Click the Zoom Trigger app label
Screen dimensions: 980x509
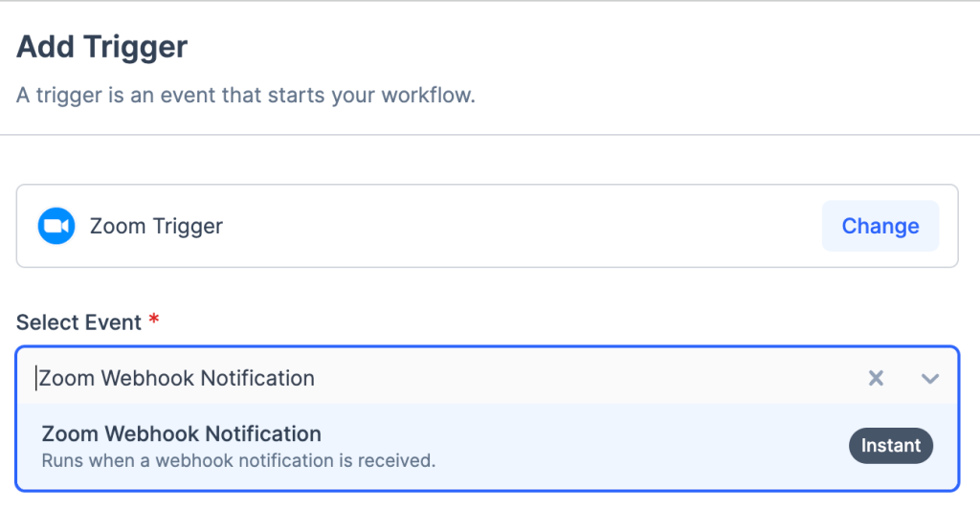pyautogui.click(x=156, y=227)
